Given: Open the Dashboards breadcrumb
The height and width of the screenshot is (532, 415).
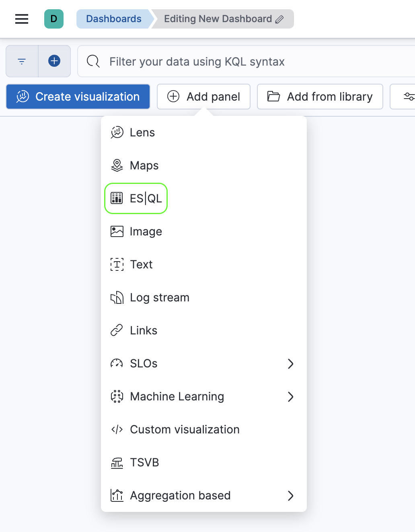Looking at the screenshot, I should coord(114,19).
